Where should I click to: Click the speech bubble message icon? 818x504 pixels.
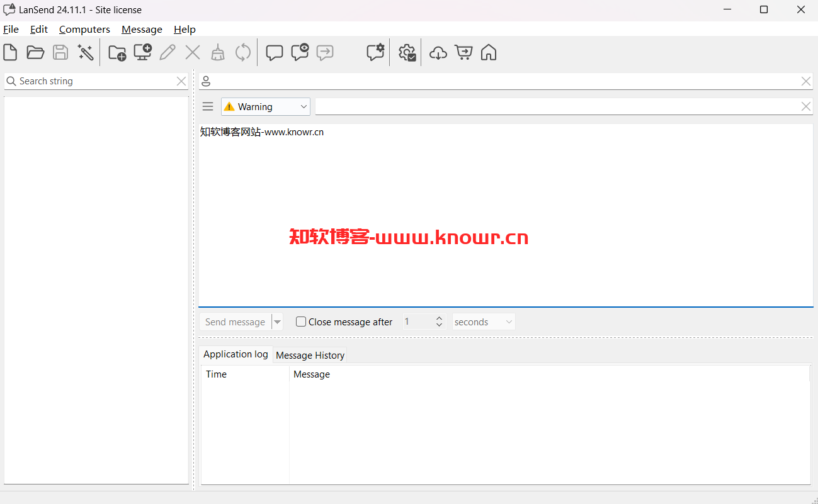point(275,53)
